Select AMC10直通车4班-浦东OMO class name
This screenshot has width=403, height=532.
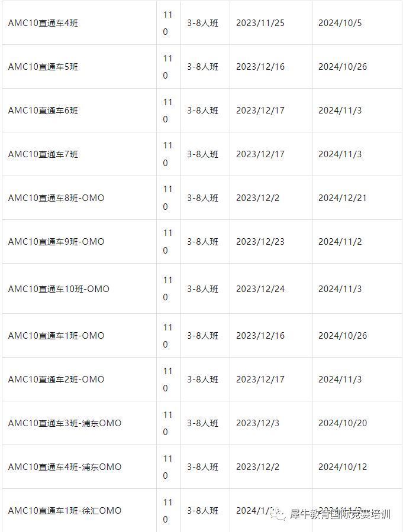coord(65,467)
